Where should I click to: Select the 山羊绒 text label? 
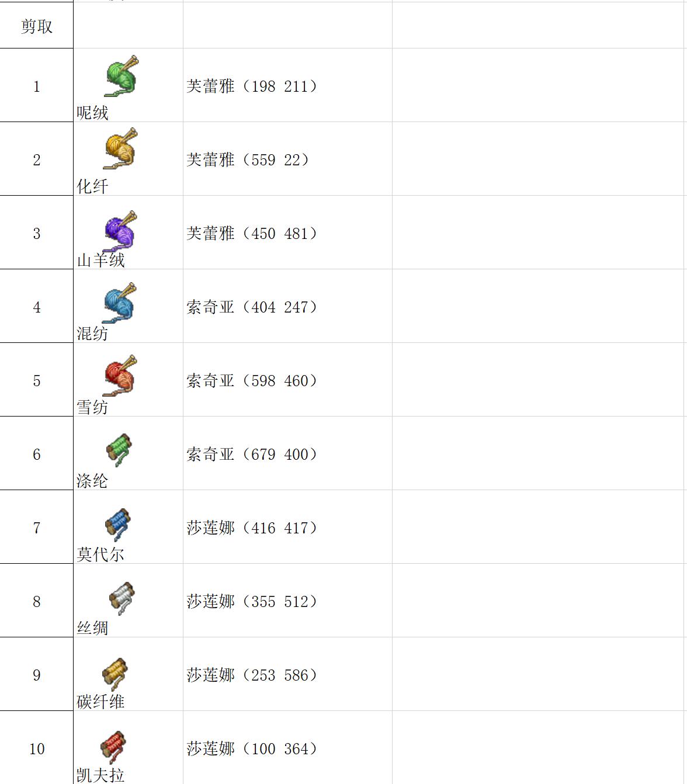pyautogui.click(x=101, y=260)
